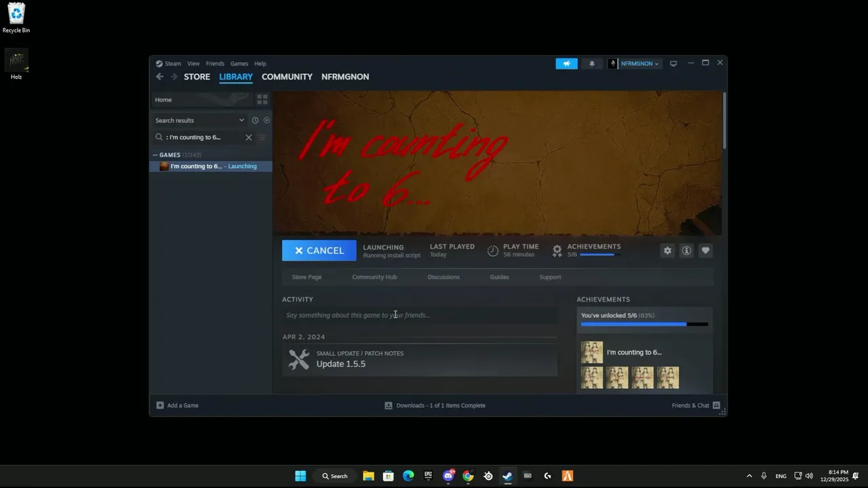Click the recent activity clock icon
The height and width of the screenshot is (488, 868).
point(255,120)
